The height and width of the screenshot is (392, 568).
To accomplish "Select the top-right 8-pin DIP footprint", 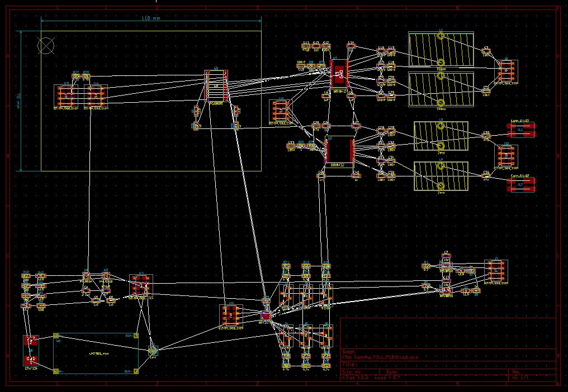I will (x=507, y=71).
